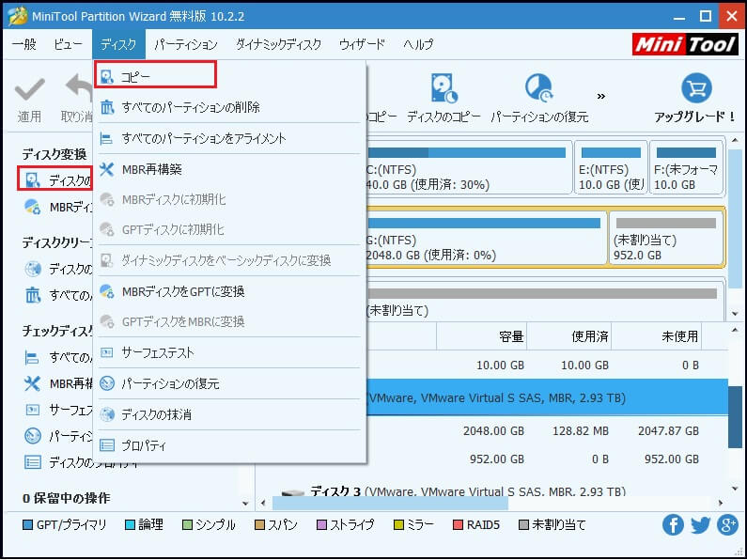Click icon beside プロパティ in menu
747x560 pixels.
pyautogui.click(x=107, y=445)
